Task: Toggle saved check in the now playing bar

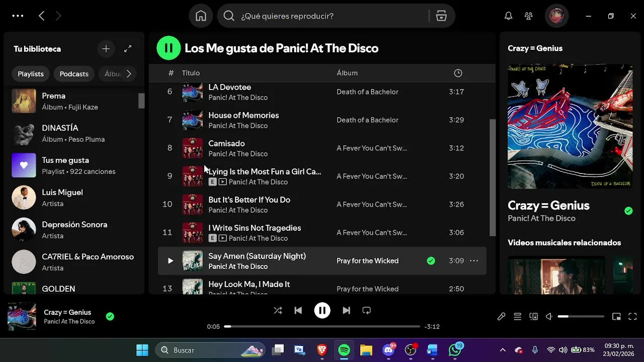Action: pyautogui.click(x=110, y=316)
